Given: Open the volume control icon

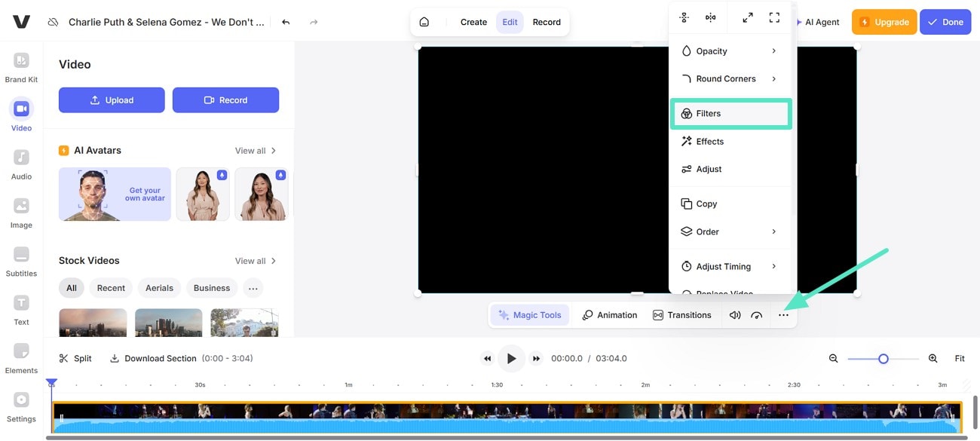Looking at the screenshot, I should tap(735, 315).
